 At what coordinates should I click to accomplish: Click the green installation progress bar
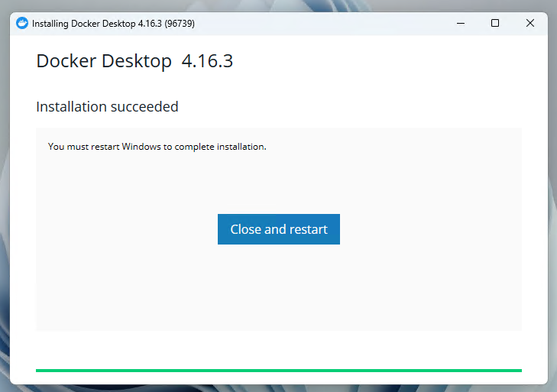(x=278, y=371)
